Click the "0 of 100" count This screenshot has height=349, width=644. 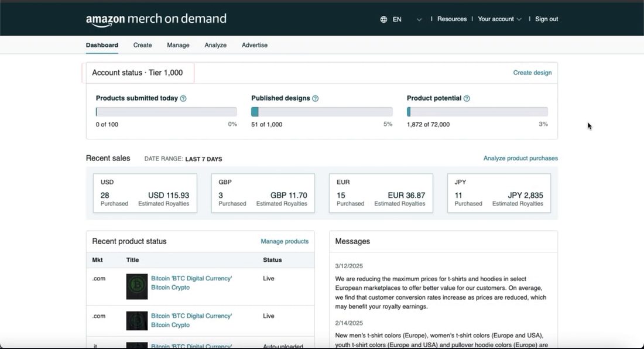pyautogui.click(x=107, y=124)
